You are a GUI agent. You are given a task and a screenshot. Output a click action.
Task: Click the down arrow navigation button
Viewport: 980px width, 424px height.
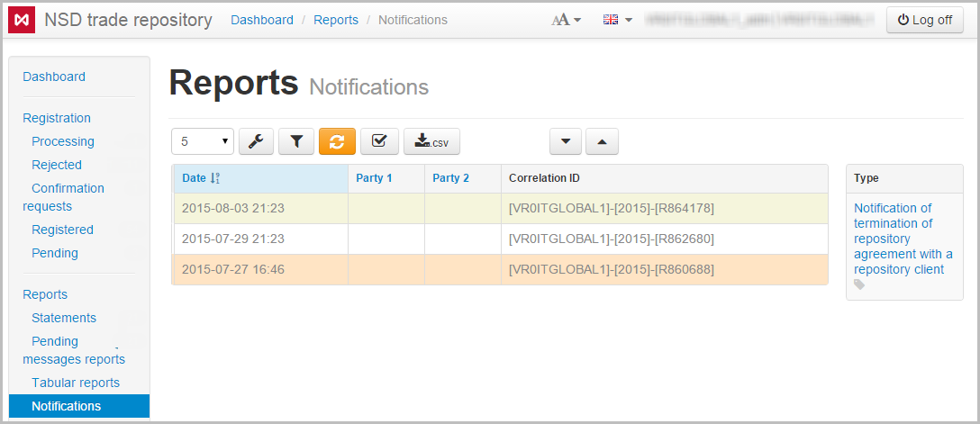click(x=566, y=141)
